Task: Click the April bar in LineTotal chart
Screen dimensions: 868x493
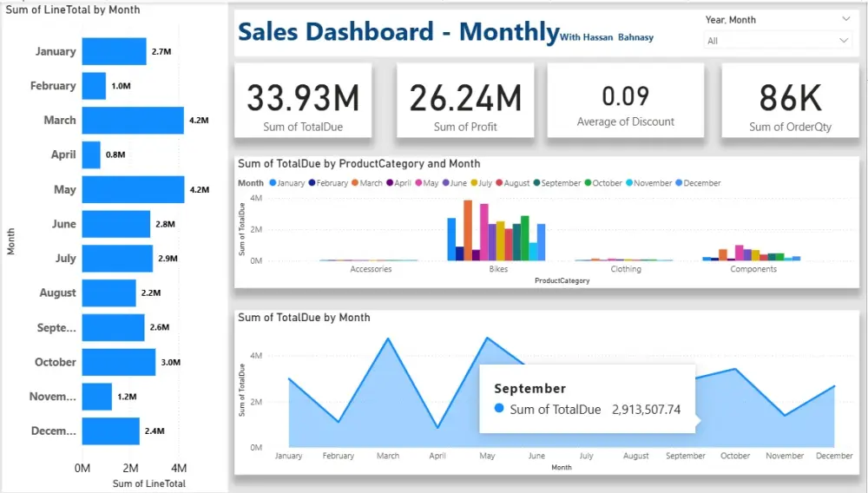Action: 91,154
